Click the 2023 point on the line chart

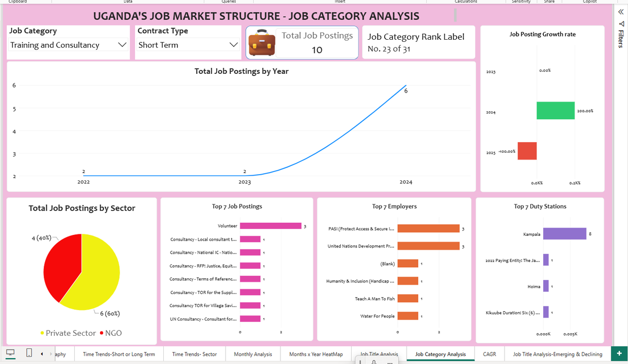(244, 176)
